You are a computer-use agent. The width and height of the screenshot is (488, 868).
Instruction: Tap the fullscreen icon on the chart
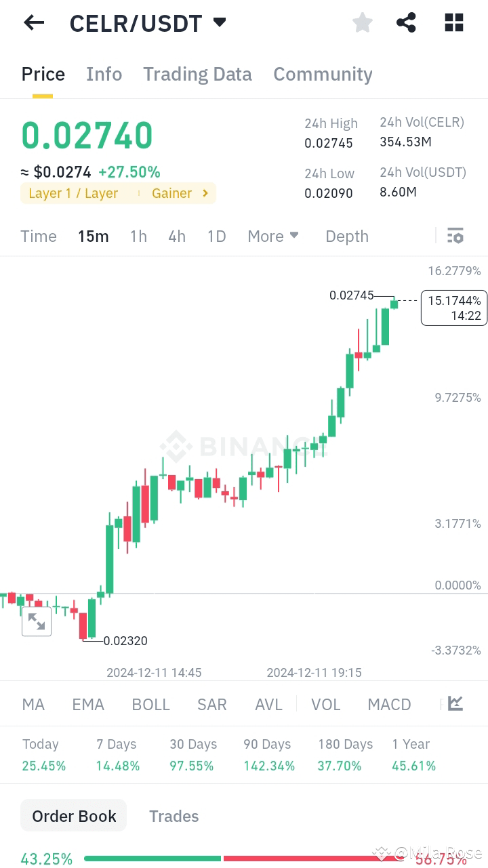(37, 621)
